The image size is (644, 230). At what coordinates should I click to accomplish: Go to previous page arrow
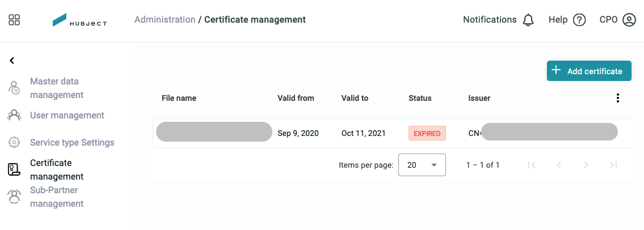pos(558,165)
